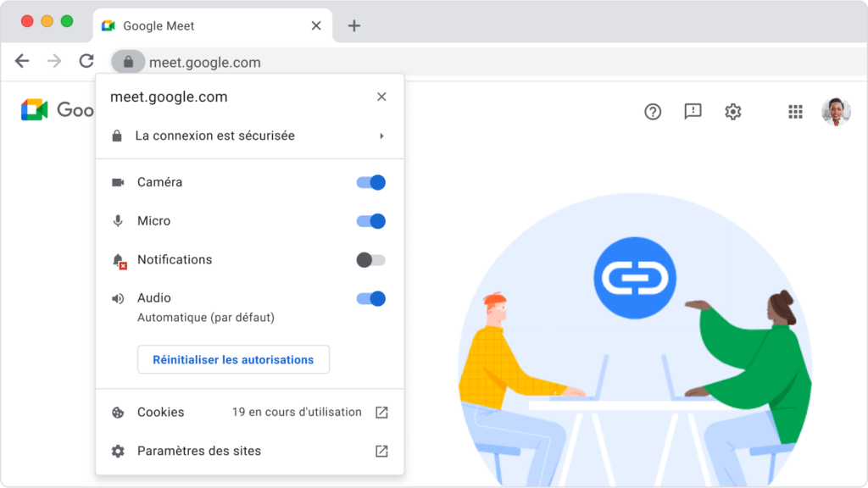Click the cookie icon
868x488 pixels.
click(118, 413)
